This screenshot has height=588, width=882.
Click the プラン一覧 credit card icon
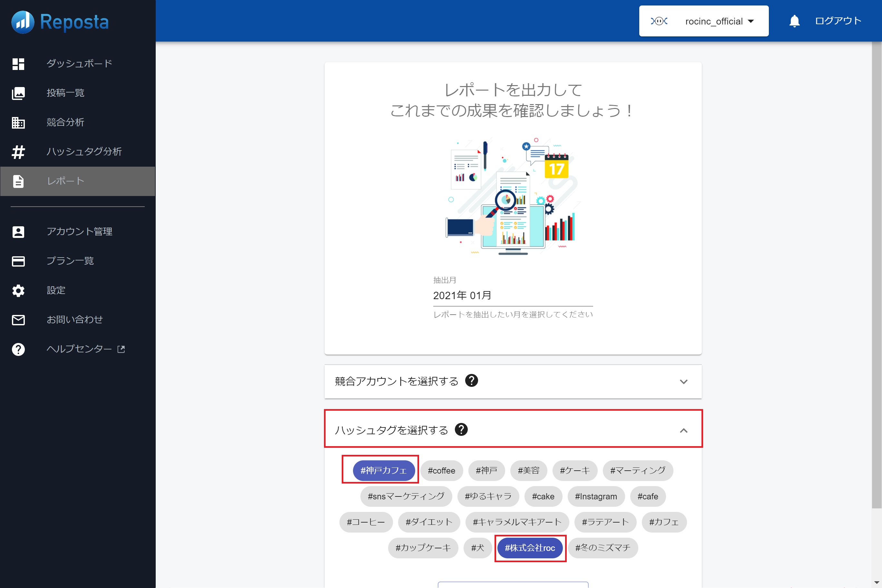[x=18, y=261]
